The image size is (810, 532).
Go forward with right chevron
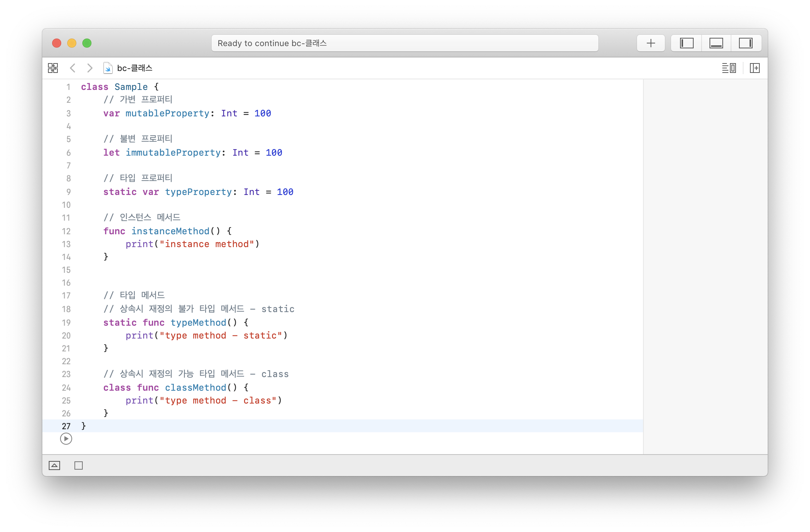click(x=90, y=68)
